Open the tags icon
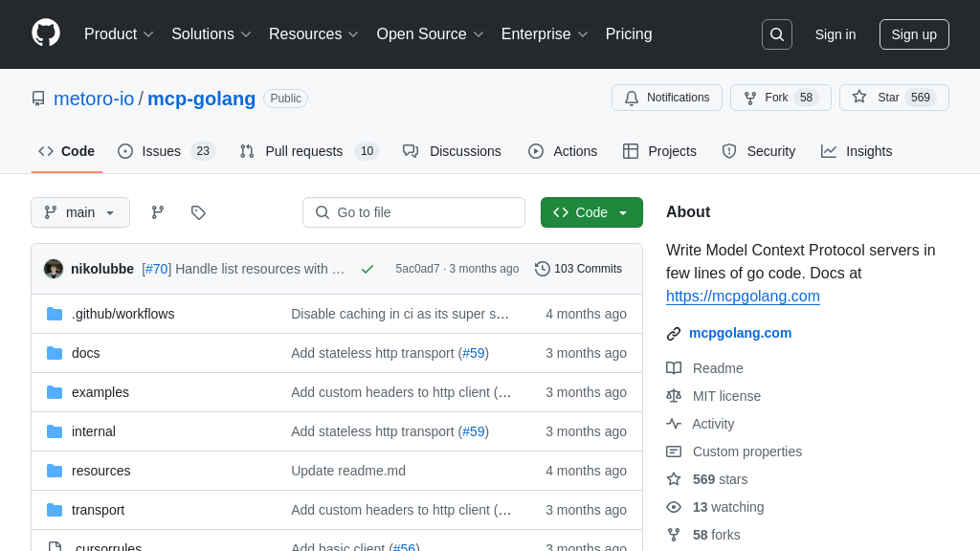The width and height of the screenshot is (980, 551). (198, 212)
